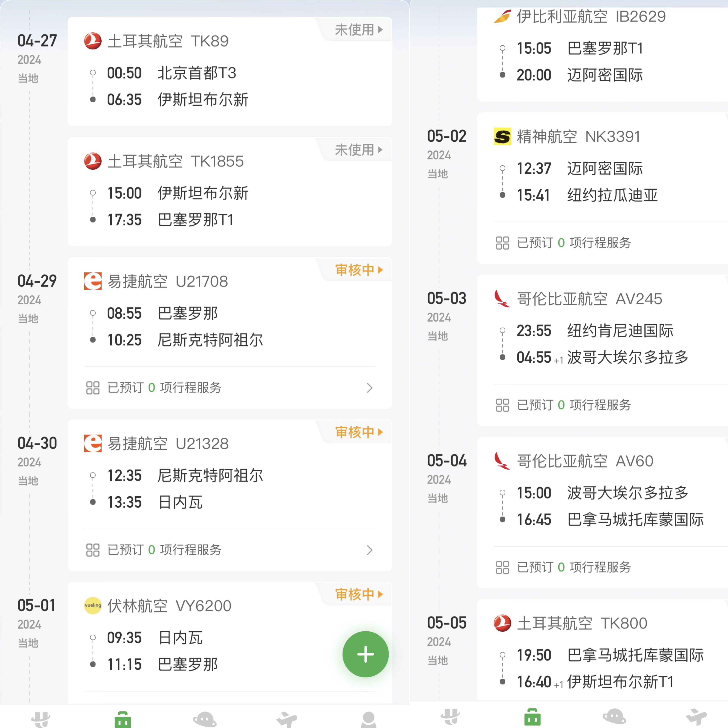Screen dimensions: 728x728
Task: Tap the Vueling logo for VY6200
Action: point(93,606)
